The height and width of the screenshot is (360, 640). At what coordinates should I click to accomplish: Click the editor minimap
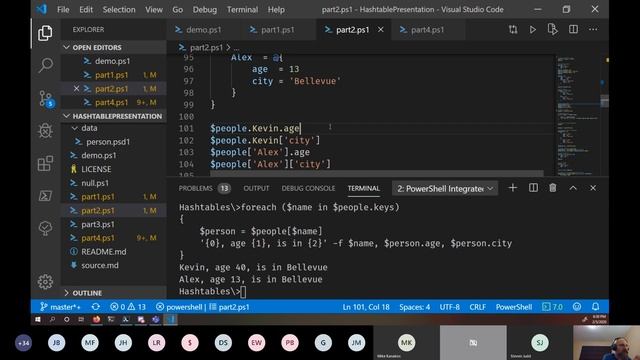click(577, 116)
